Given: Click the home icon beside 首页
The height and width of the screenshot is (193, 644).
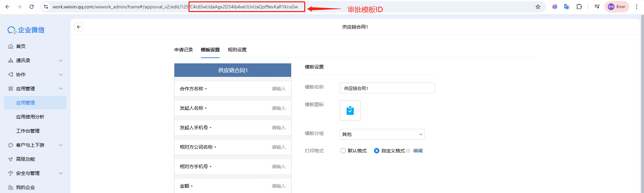Looking at the screenshot, I should click(x=11, y=46).
